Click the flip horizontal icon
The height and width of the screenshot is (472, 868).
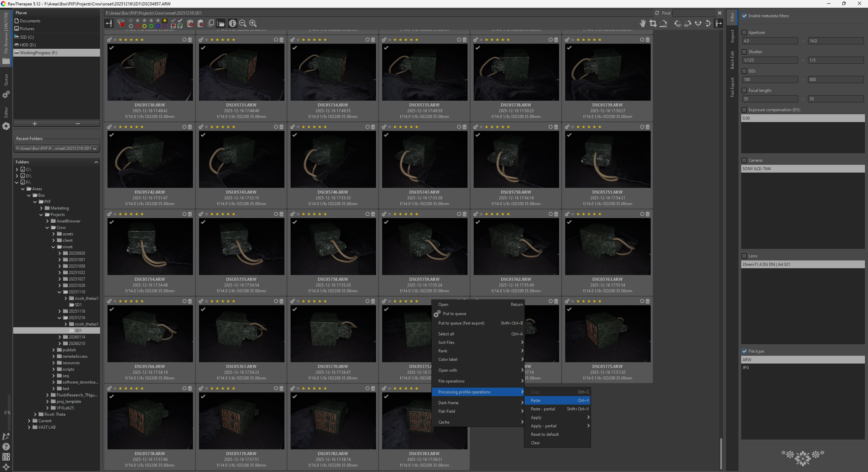(x=698, y=23)
